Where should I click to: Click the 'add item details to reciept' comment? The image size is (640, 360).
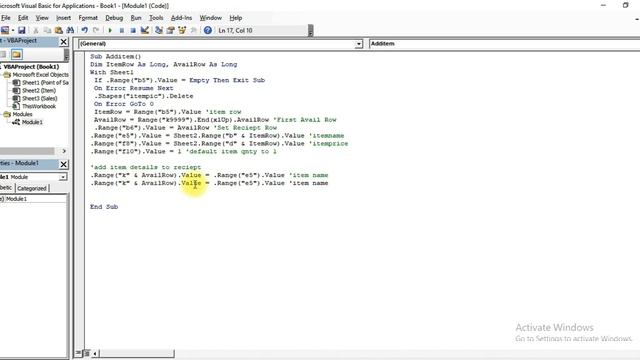coord(146,167)
